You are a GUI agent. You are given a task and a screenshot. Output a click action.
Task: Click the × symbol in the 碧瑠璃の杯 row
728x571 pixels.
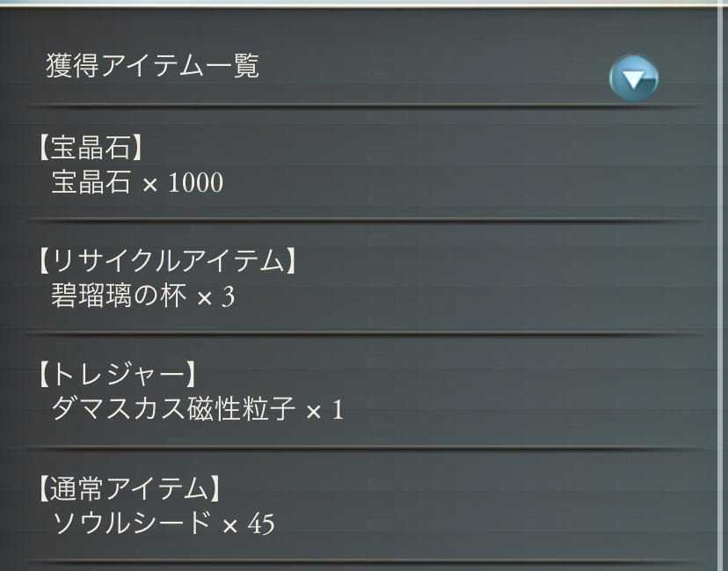click(204, 298)
